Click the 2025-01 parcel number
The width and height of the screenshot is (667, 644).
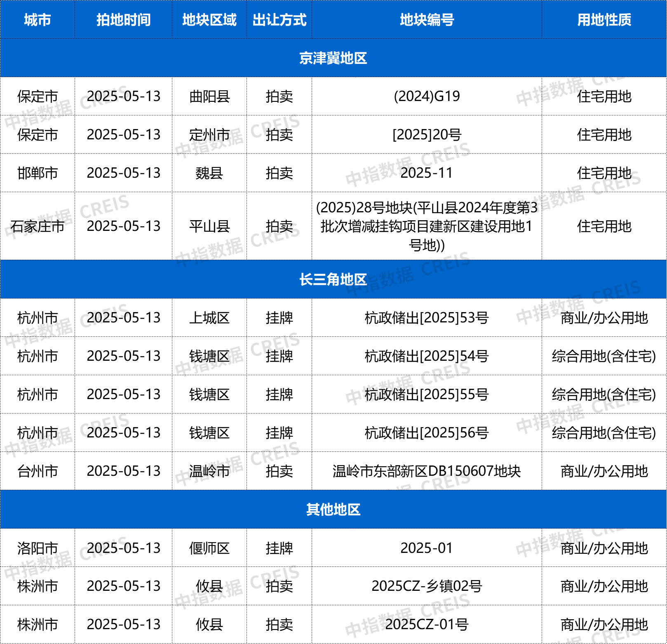pos(427,548)
